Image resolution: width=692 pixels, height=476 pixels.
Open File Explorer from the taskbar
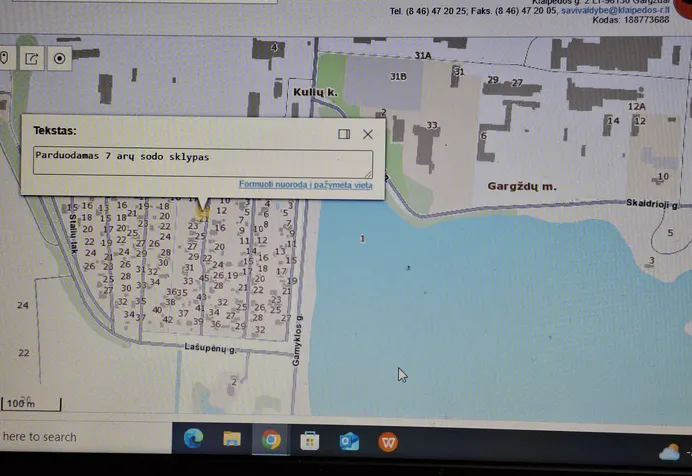pos(232,439)
